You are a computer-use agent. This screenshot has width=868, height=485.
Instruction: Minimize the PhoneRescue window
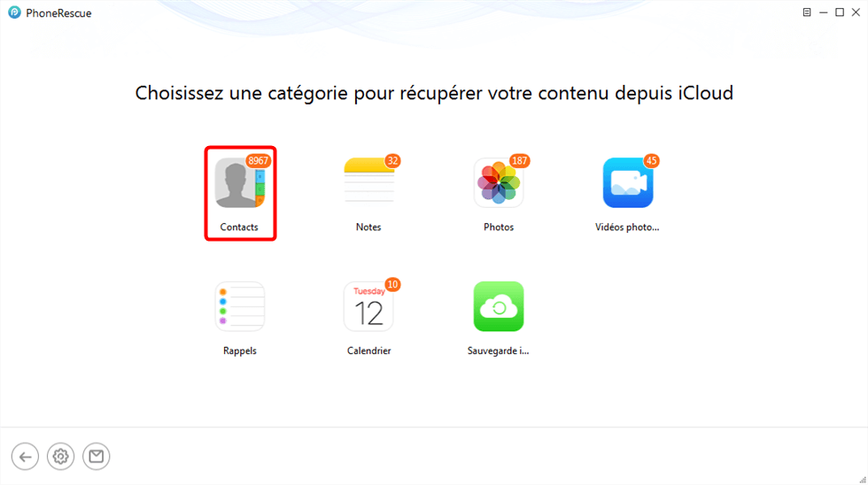(x=823, y=12)
